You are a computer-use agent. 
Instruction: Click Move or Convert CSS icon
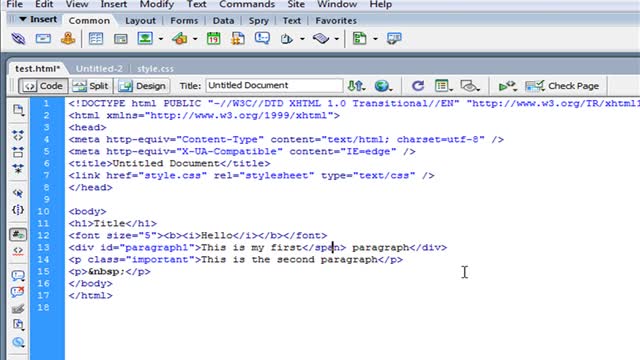point(18,342)
